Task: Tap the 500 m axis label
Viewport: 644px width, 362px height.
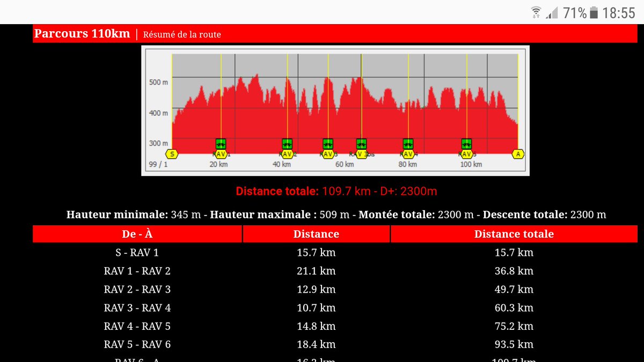Action: pos(158,83)
